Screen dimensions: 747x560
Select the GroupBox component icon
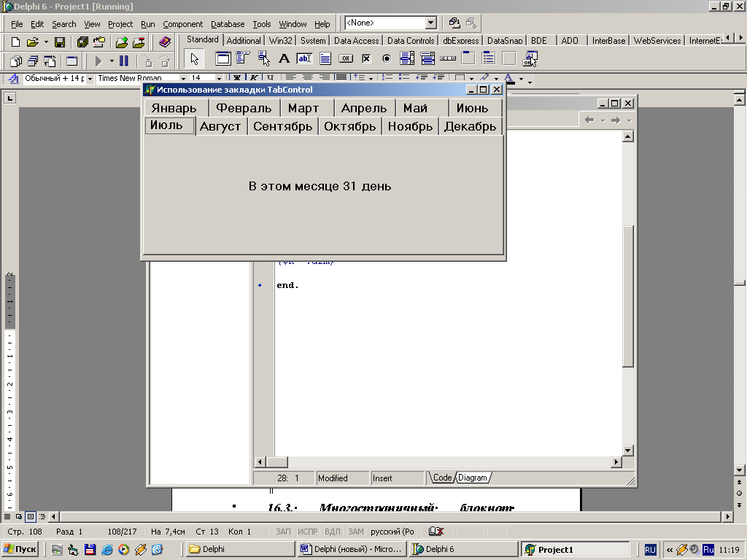pos(468,58)
